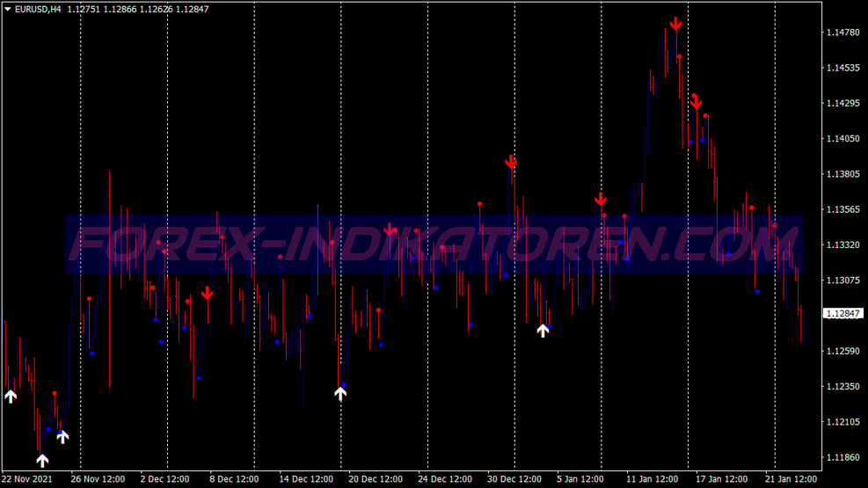Click the EURUSD,H4 symbol label
The width and height of the screenshot is (868, 488).
[38, 10]
